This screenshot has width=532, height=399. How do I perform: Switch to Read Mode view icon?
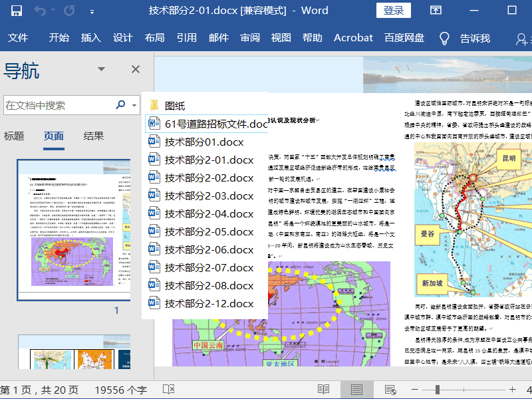click(323, 389)
